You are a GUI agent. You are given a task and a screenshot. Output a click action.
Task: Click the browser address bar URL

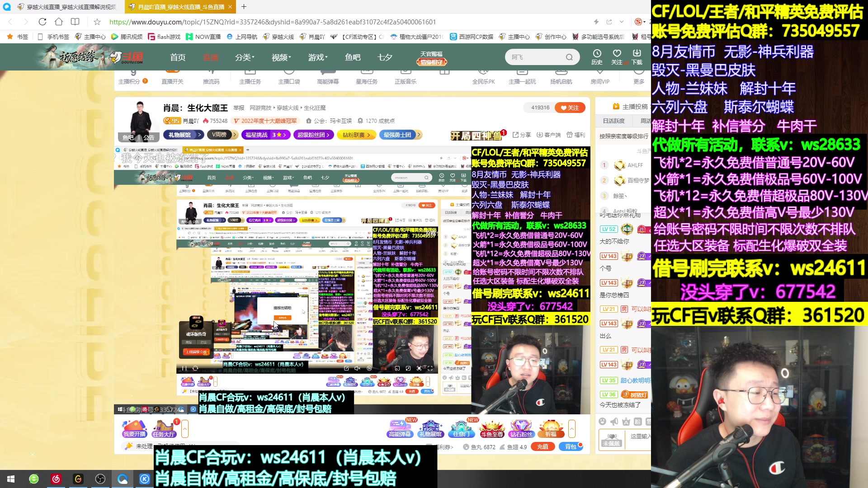[x=273, y=22]
